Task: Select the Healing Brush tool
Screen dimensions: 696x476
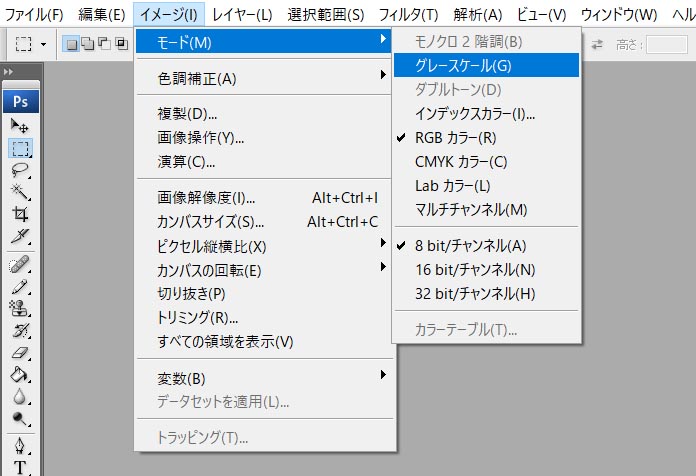Action: pyautogui.click(x=20, y=265)
